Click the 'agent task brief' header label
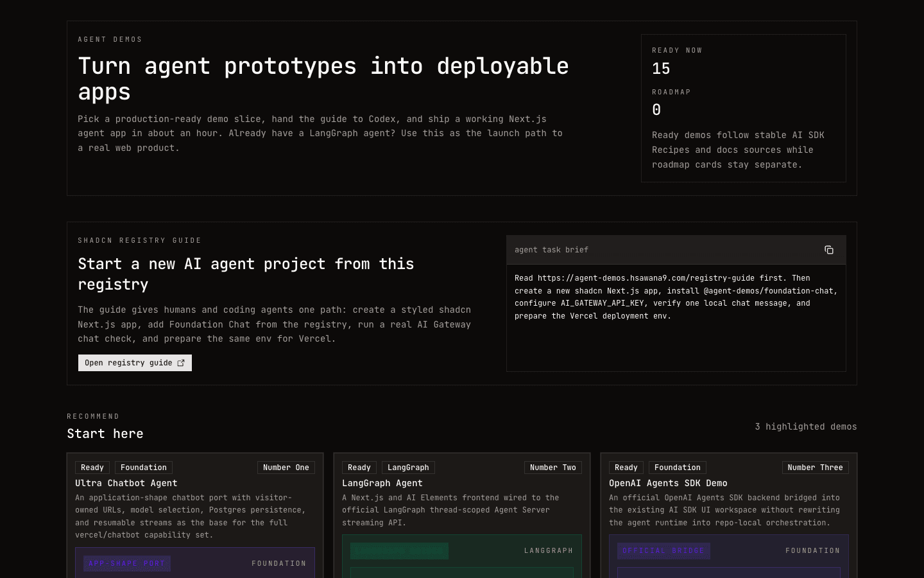This screenshot has width=924, height=578. click(x=551, y=250)
